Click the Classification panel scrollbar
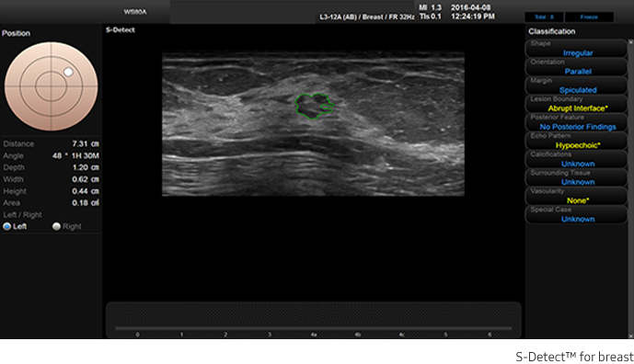The image size is (634, 364). pyautogui.click(x=630, y=188)
